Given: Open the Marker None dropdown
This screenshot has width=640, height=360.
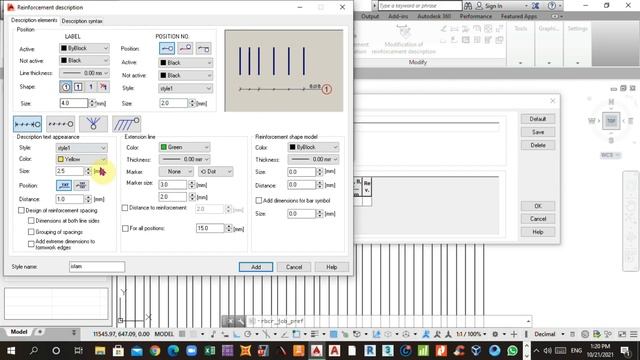Looking at the screenshot, I should coord(176,172).
